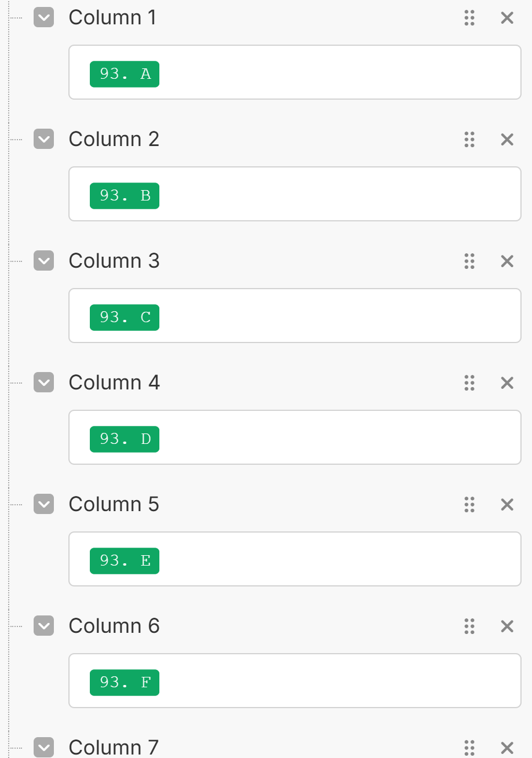Click the drag handle for Column 5
The height and width of the screenshot is (758, 532).
[469, 505]
